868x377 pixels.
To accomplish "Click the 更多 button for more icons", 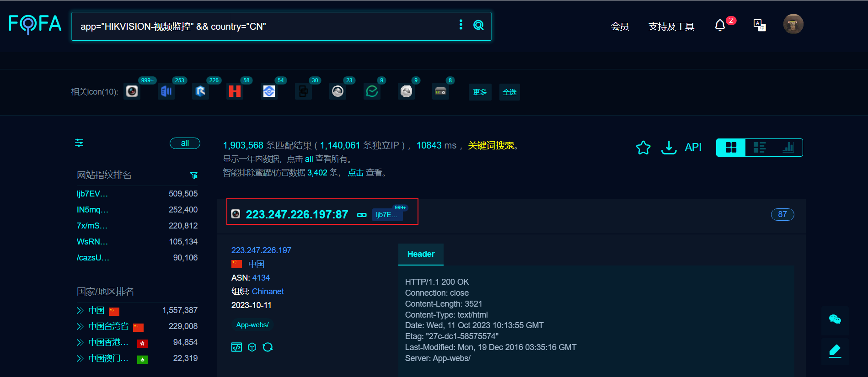I will click(480, 92).
